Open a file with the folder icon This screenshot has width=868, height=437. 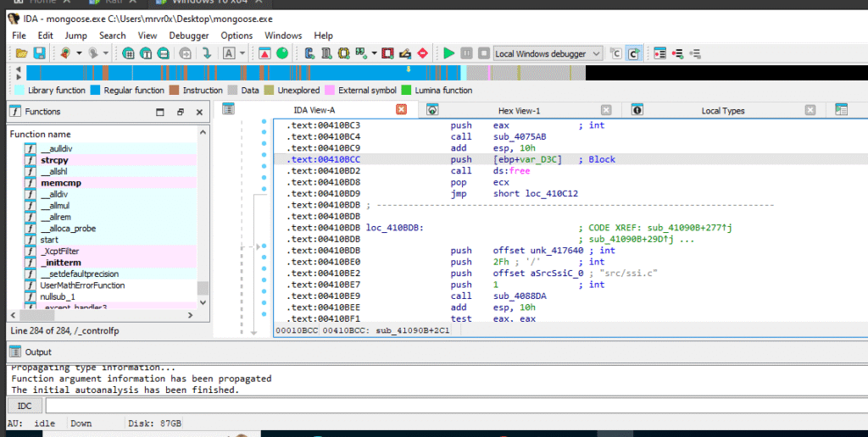(x=21, y=53)
